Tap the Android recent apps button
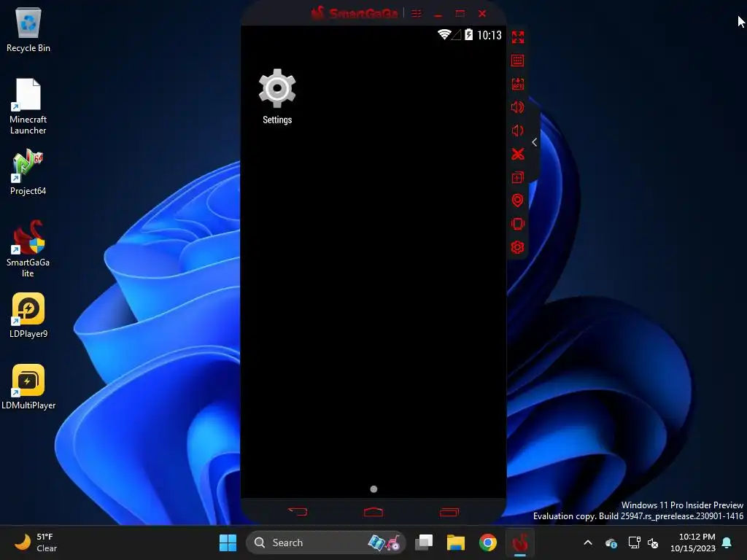This screenshot has width=747, height=560. tap(449, 512)
